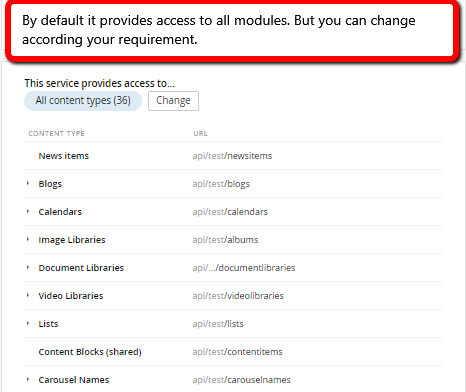Expand the Calendars row arrow
Screen dimensions: 466x392
tap(28, 211)
